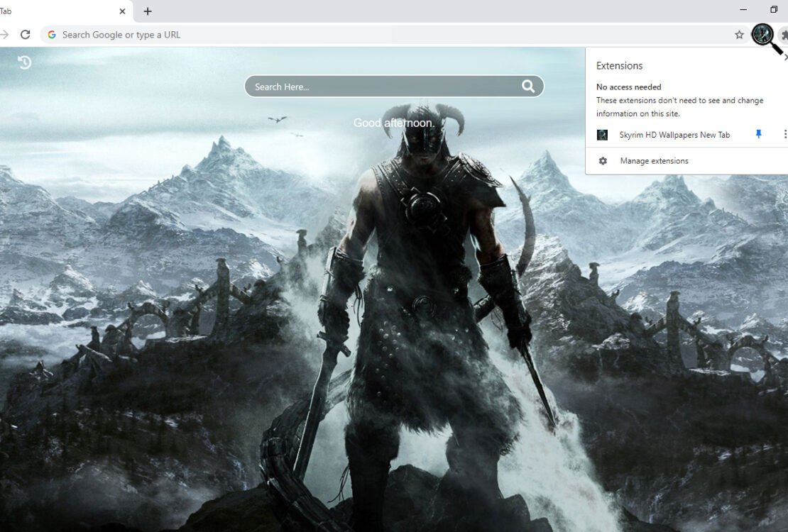788x532 pixels.
Task: Click the Good afternoon greeting text
Action: pyautogui.click(x=393, y=123)
